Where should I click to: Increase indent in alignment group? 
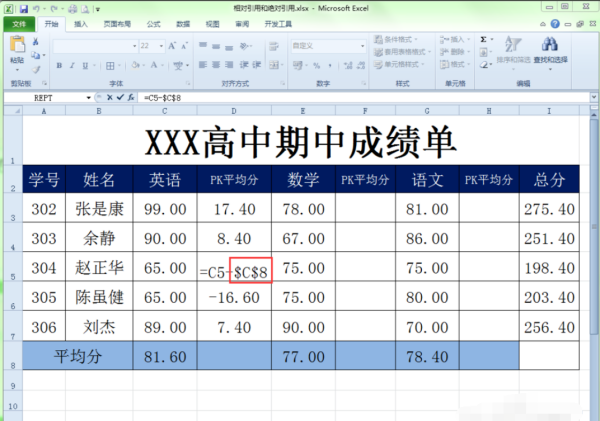[256, 65]
